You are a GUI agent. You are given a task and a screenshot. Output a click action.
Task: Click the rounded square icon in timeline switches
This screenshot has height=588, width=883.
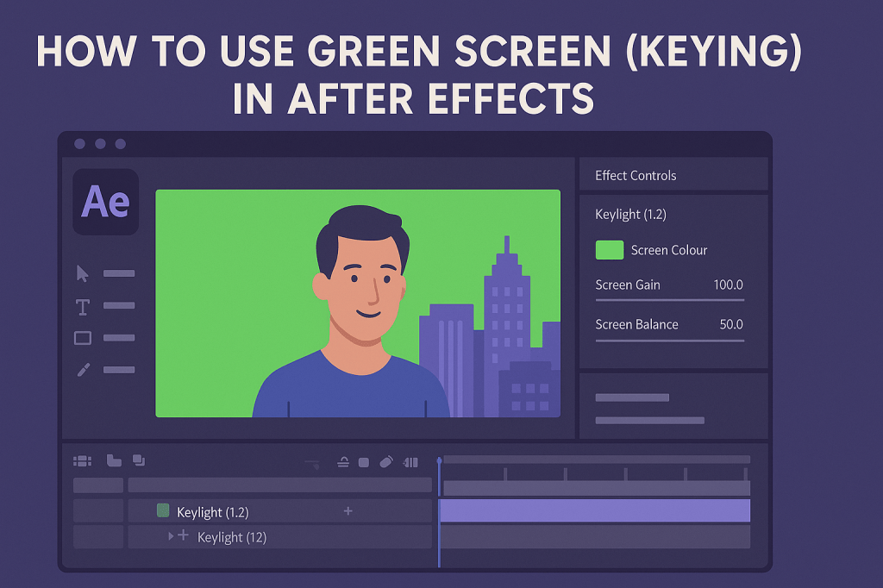click(364, 462)
